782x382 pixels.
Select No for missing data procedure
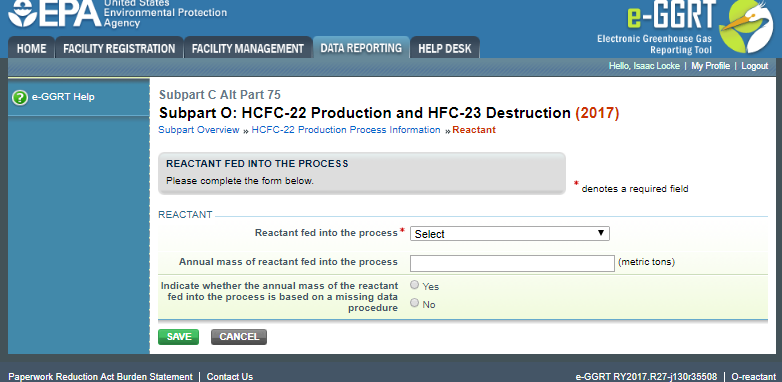pos(414,303)
